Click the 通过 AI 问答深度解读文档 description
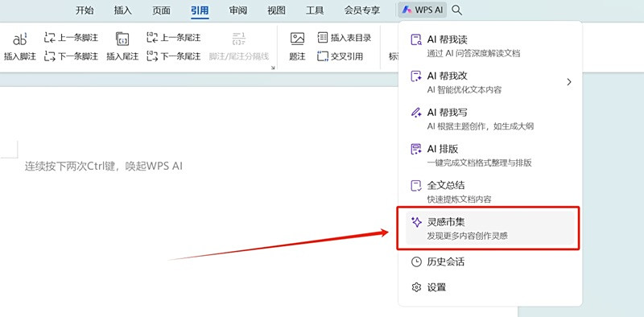Image resolution: width=644 pixels, height=317 pixels. [474, 53]
